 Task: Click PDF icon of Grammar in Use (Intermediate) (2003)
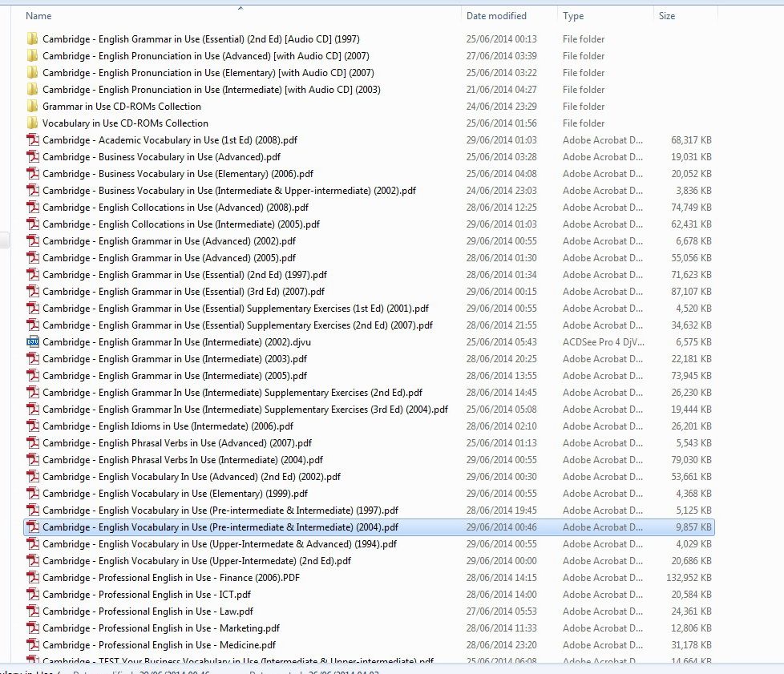(33, 359)
